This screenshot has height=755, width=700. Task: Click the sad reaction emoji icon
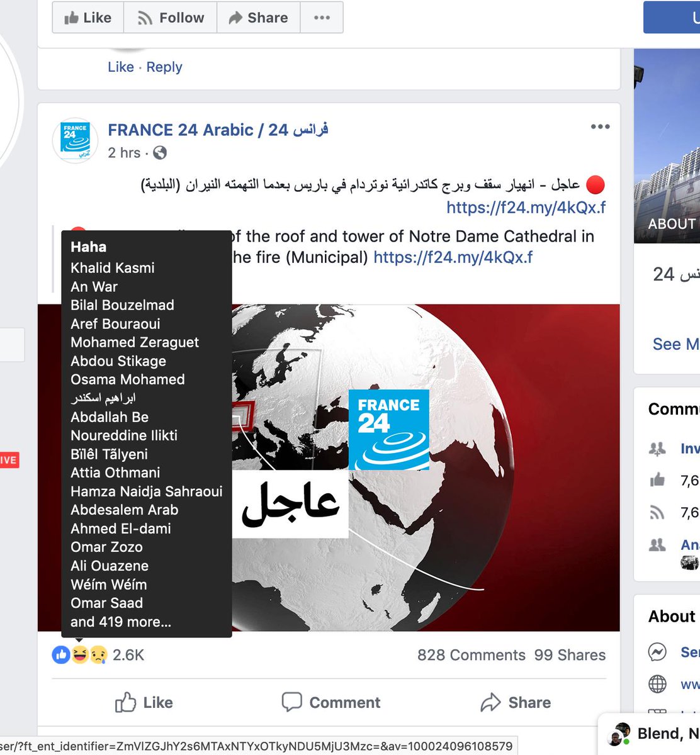click(98, 655)
